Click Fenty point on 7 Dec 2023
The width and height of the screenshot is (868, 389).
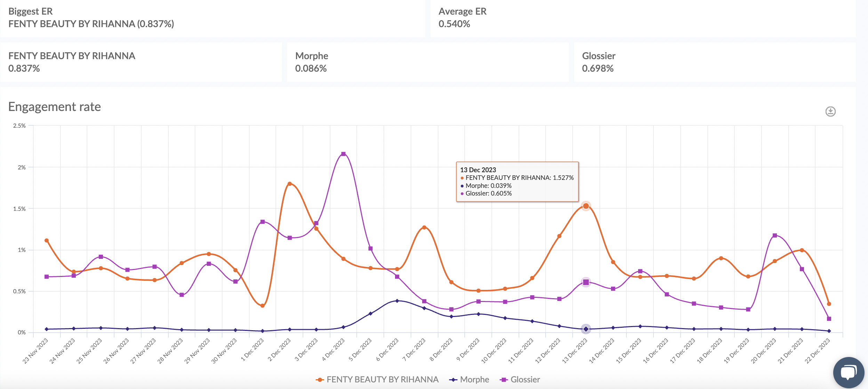tap(424, 227)
